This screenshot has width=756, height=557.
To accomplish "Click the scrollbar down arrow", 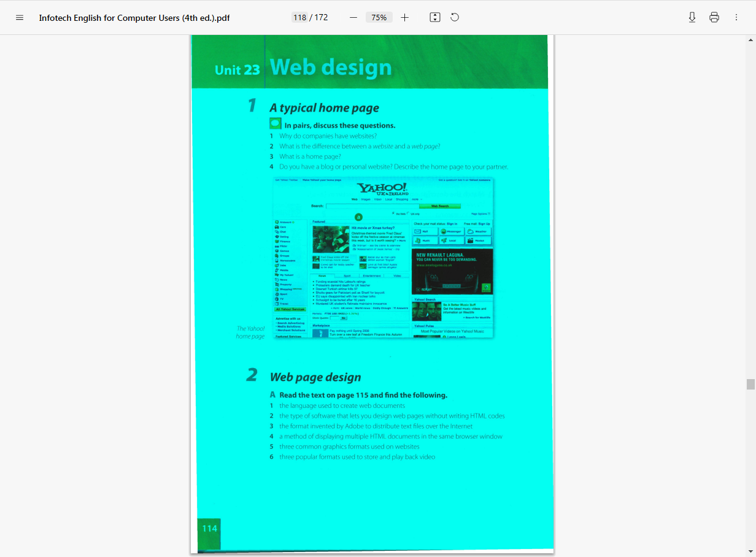I will click(750, 551).
